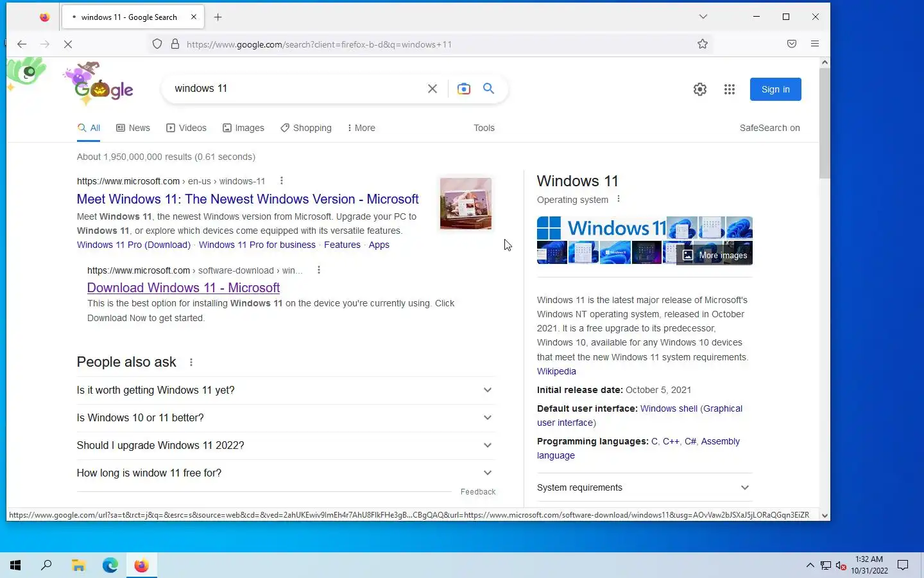Open the Features sitelink
The width and height of the screenshot is (924, 578).
(342, 245)
